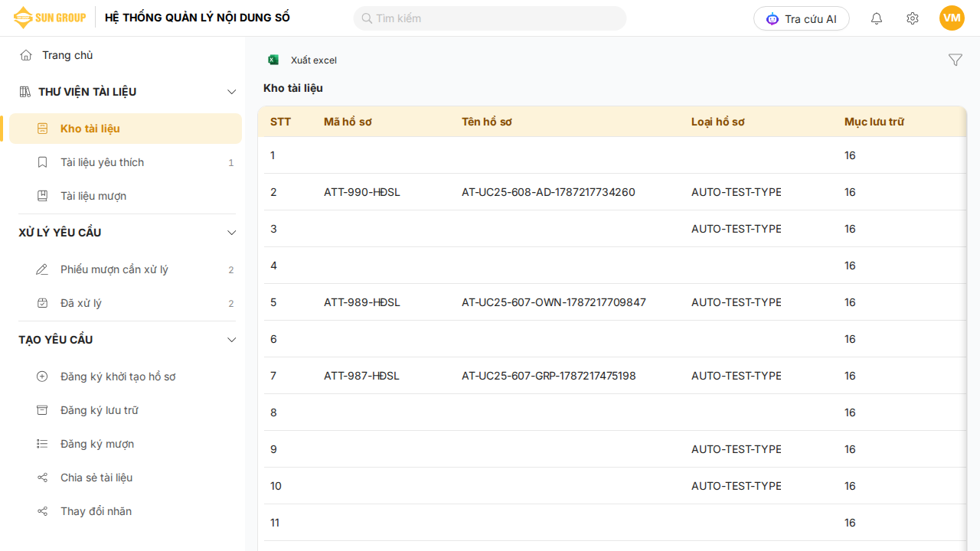Viewport: 980px width, 551px height.
Task: Click the Đăng ký khởi tạo hồ sơ plus icon
Action: (x=43, y=377)
